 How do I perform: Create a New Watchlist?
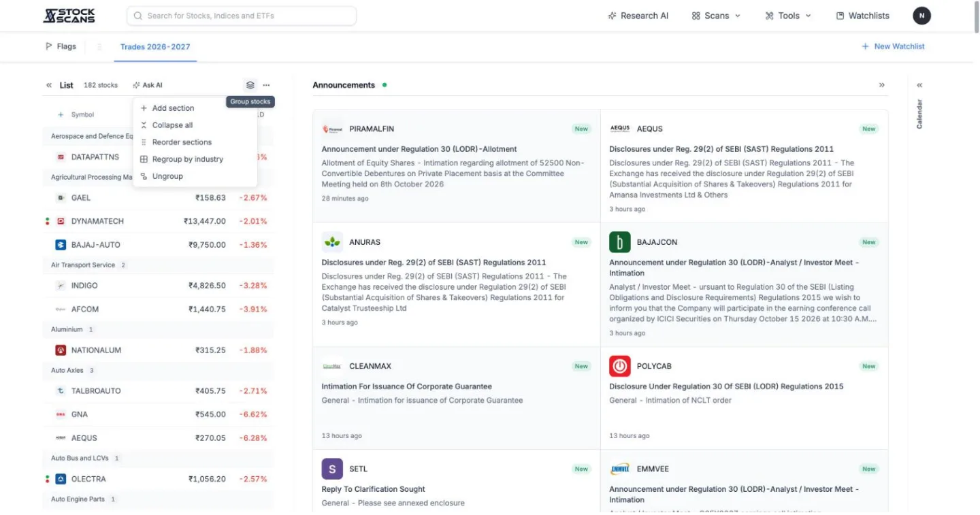coord(893,46)
